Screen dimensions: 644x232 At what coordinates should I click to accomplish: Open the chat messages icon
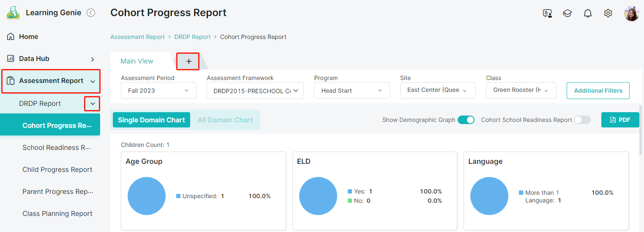pyautogui.click(x=547, y=14)
